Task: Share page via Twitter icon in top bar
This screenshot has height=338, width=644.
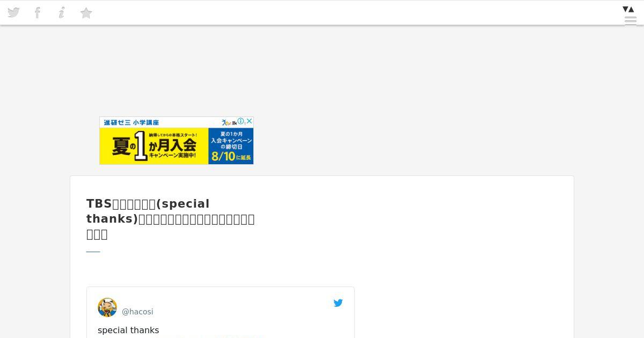Action: 13,12
